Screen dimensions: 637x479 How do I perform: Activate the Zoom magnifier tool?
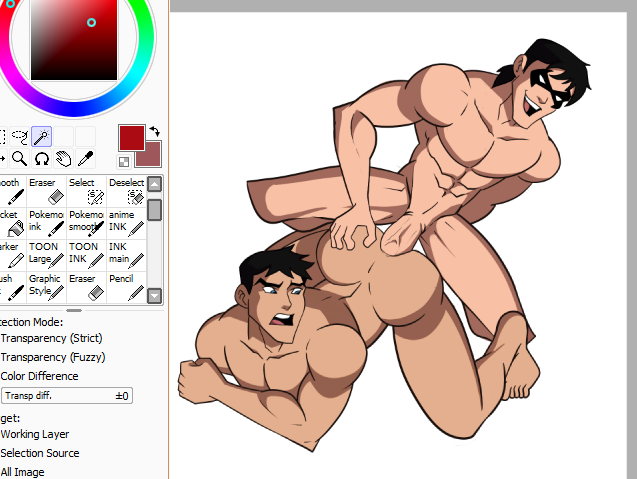(x=19, y=158)
